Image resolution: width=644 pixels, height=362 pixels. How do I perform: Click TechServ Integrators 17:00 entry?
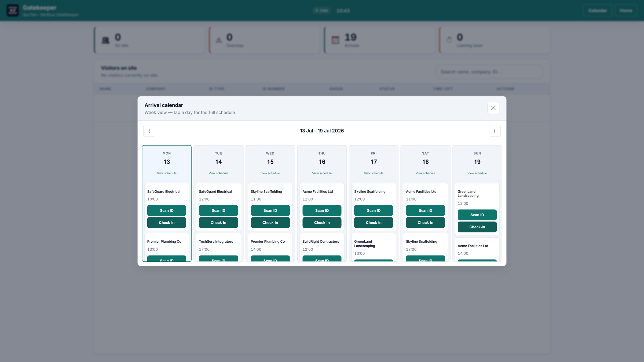218,247
